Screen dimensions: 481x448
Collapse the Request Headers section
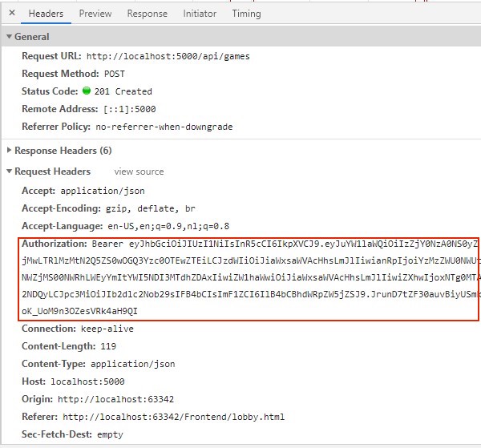tap(9, 171)
